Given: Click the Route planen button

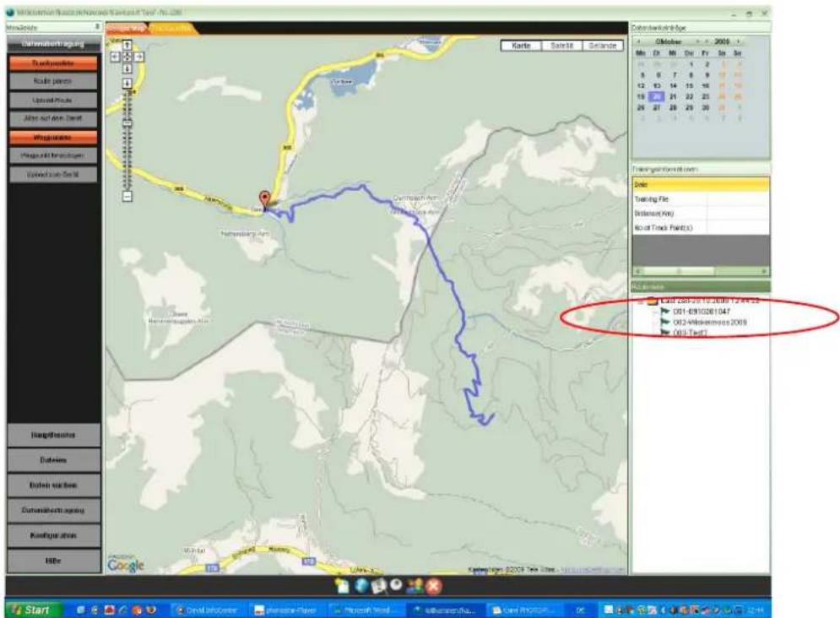Looking at the screenshot, I should [x=53, y=81].
